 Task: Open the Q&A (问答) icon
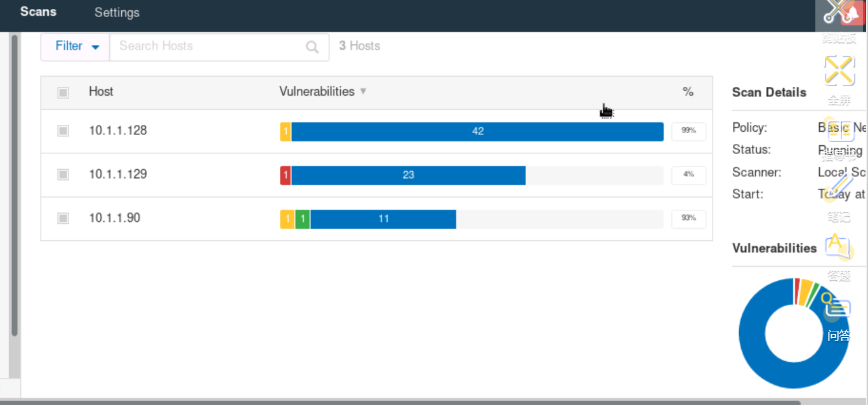point(837,307)
